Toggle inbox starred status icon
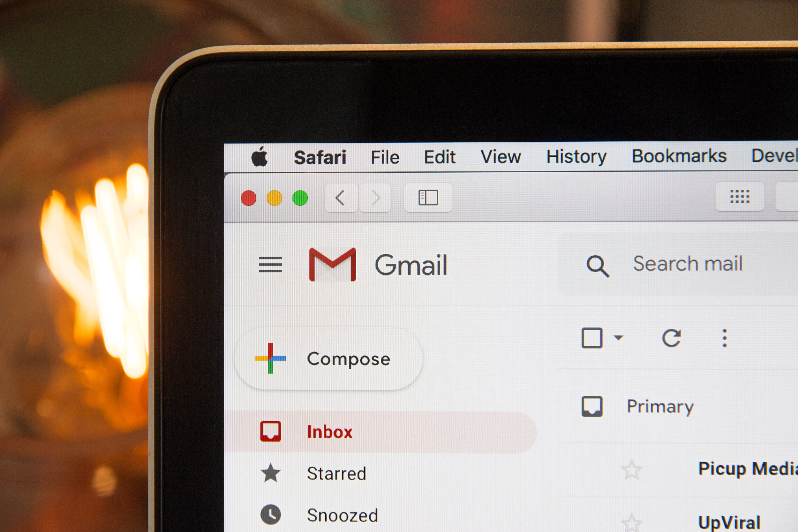 pos(631,469)
